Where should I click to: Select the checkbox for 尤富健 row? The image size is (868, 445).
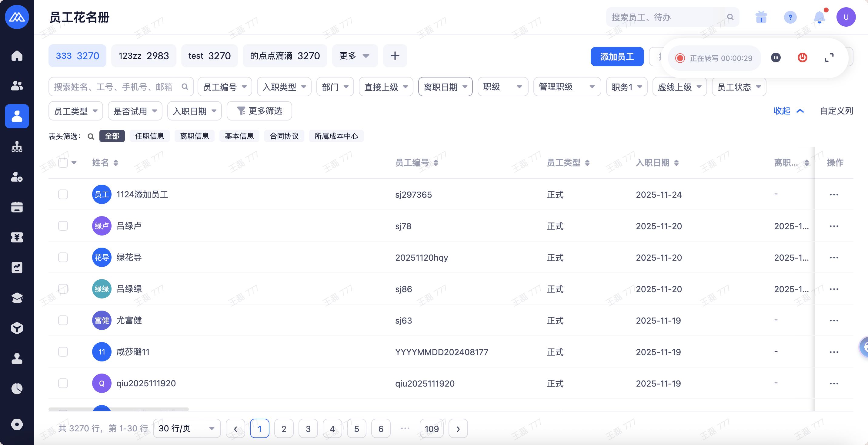pos(63,320)
